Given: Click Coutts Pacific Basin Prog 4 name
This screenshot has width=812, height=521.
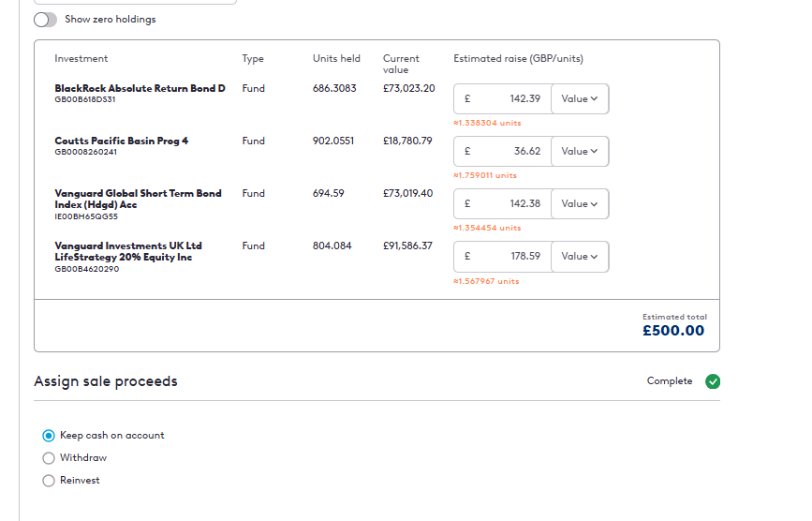Looking at the screenshot, I should pos(121,141).
